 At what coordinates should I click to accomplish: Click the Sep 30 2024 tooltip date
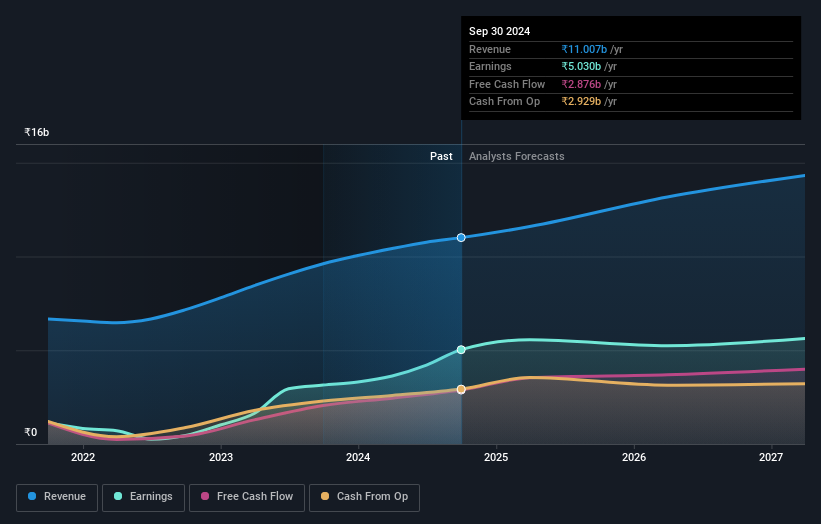tap(500, 31)
